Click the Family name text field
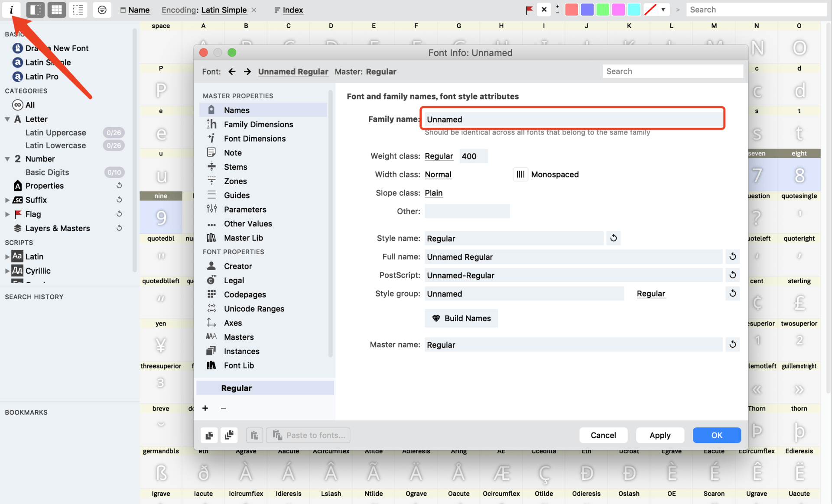This screenshot has height=504, width=832. click(x=572, y=119)
